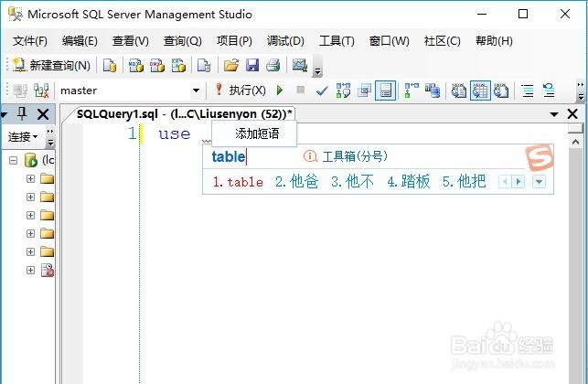Image resolution: width=588 pixels, height=384 pixels.
Task: Click the 添加短语 popup
Action: point(254,133)
